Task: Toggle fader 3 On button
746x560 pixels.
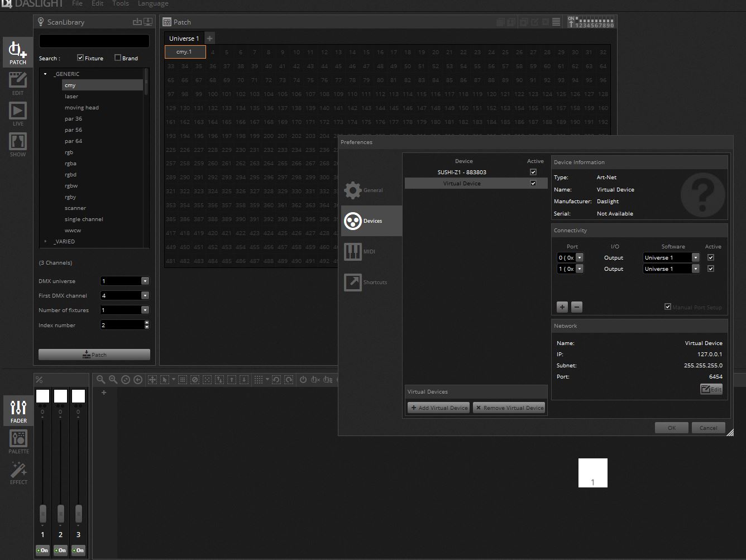Action: pos(78,550)
